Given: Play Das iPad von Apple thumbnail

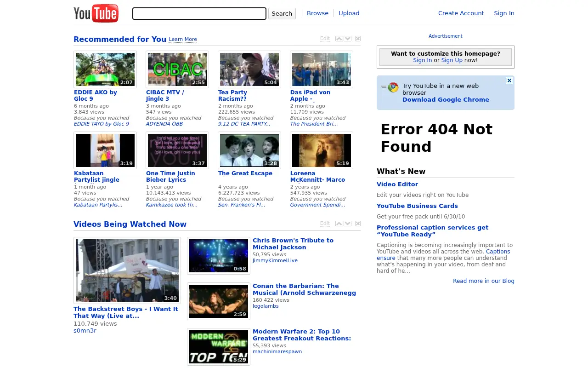Looking at the screenshot, I should point(322,69).
